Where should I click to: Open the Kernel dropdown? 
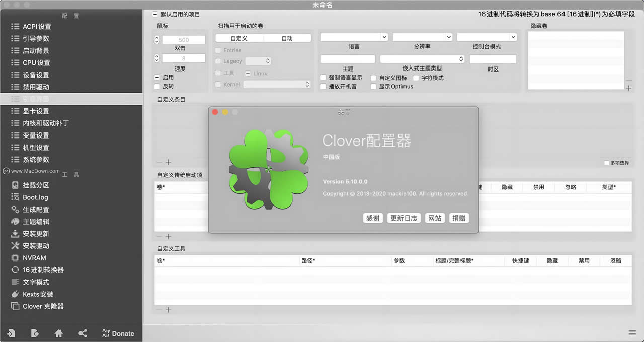pos(277,84)
